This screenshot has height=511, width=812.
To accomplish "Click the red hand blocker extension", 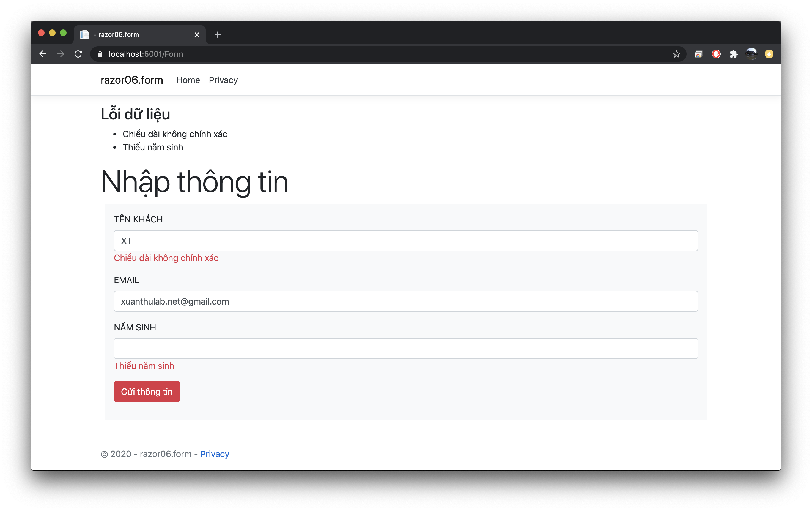I will tap(716, 54).
